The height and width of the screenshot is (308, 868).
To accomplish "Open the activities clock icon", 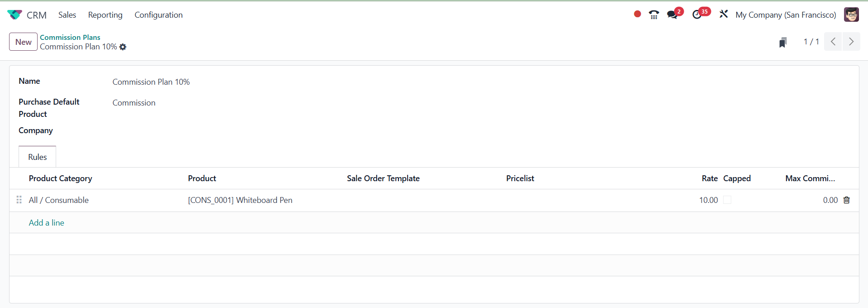I will coord(697,15).
